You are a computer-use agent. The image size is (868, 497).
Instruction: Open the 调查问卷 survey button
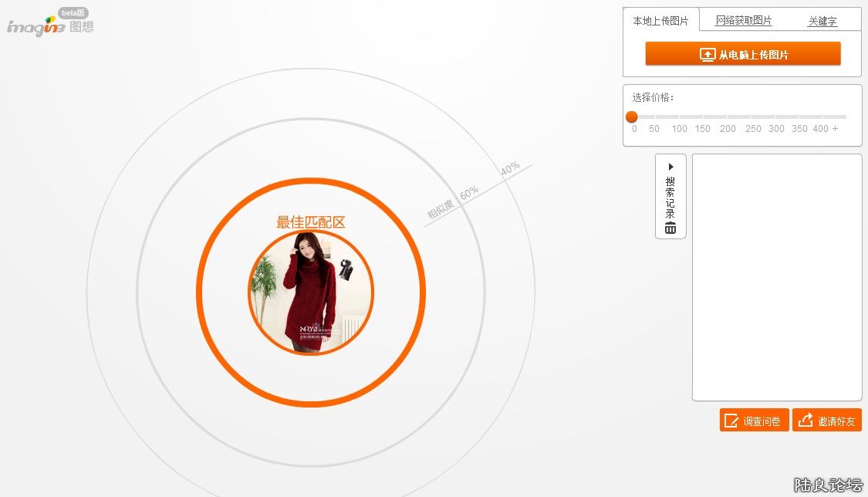[x=754, y=421]
